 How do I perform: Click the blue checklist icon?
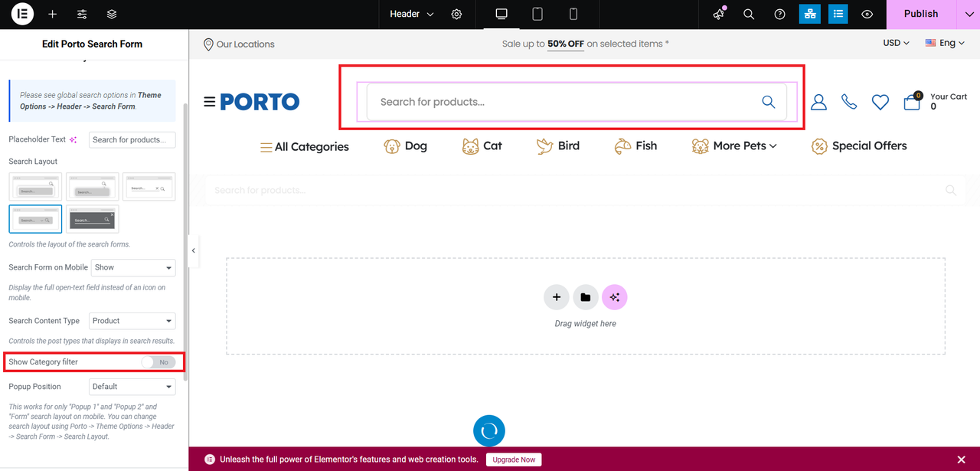coord(838,14)
